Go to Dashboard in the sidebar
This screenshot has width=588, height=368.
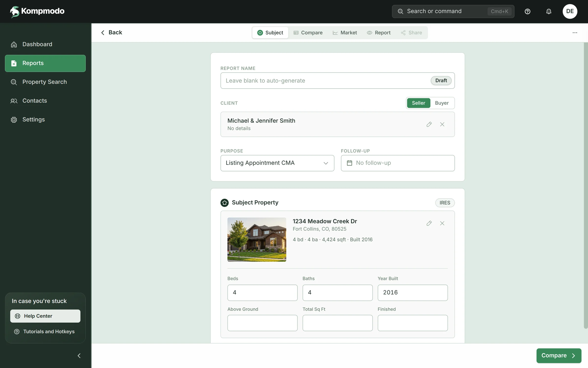click(45, 44)
